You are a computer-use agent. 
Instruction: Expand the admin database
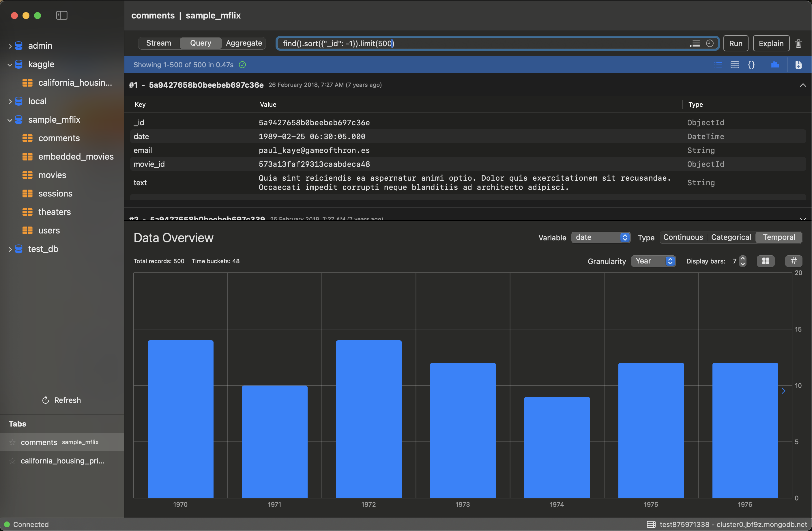coord(10,46)
